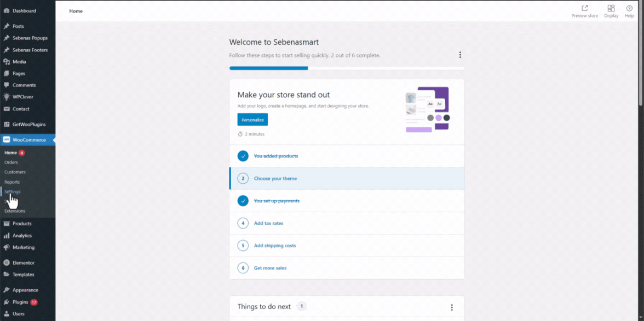Open the 'Choose your theme' task
Image resolution: width=644 pixels, height=321 pixels.
[347, 178]
